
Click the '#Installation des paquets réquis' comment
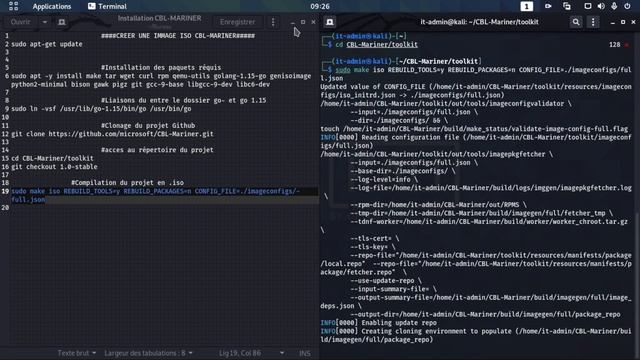[161, 68]
